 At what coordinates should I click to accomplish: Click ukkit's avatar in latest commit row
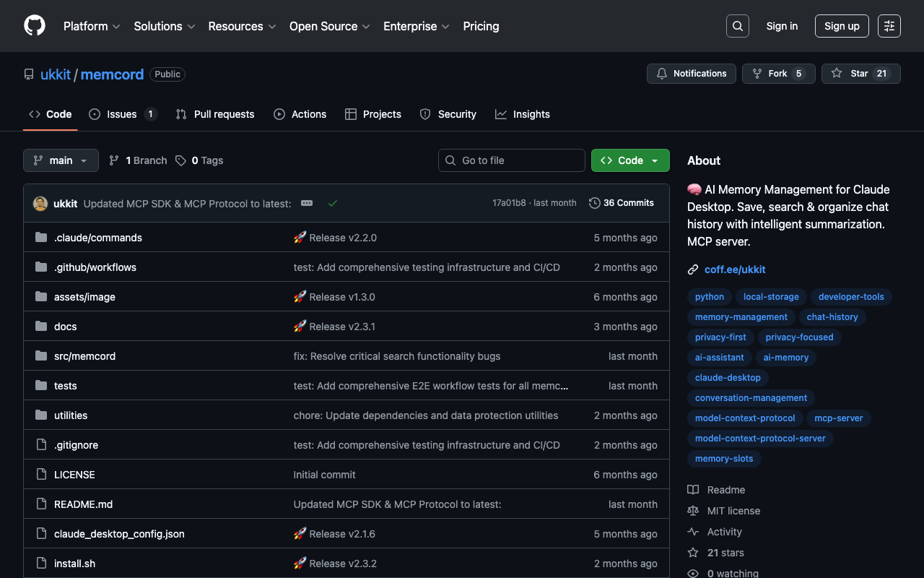[40, 203]
